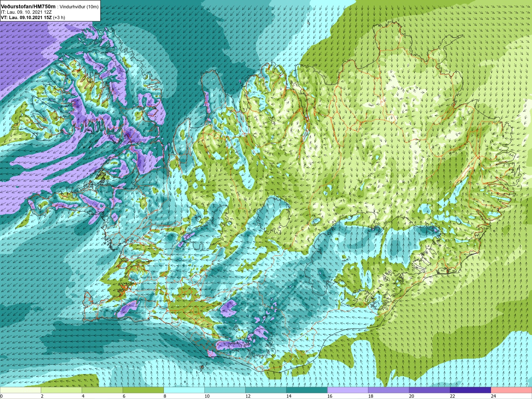The image size is (532, 399).
Task: Click the legend tick label 6
Action: (124, 396)
